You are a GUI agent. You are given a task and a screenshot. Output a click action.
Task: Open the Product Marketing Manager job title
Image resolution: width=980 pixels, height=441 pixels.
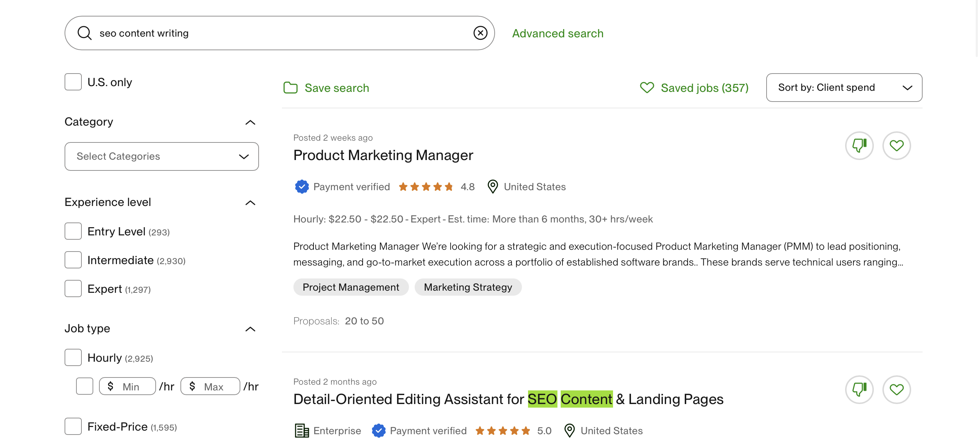point(383,155)
